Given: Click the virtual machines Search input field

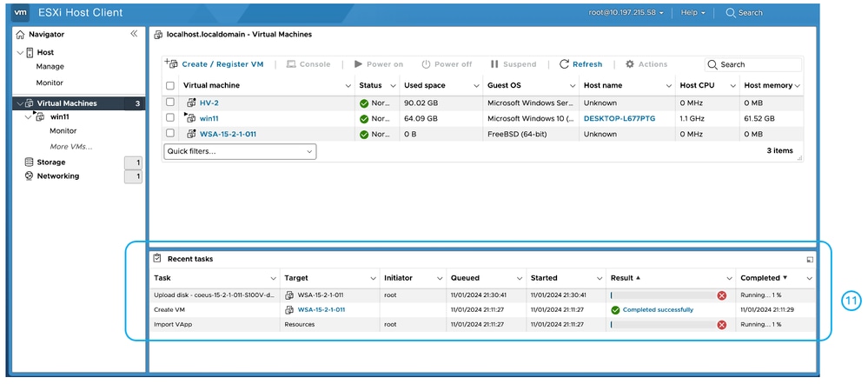Looking at the screenshot, I should pyautogui.click(x=753, y=65).
